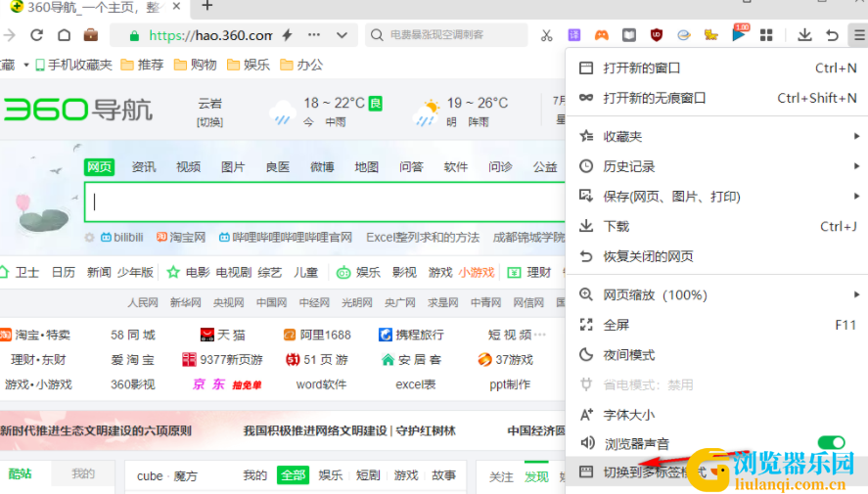Viewport: 868px width, 494px height.
Task: Open 字体大小 menu option
Action: (717, 415)
